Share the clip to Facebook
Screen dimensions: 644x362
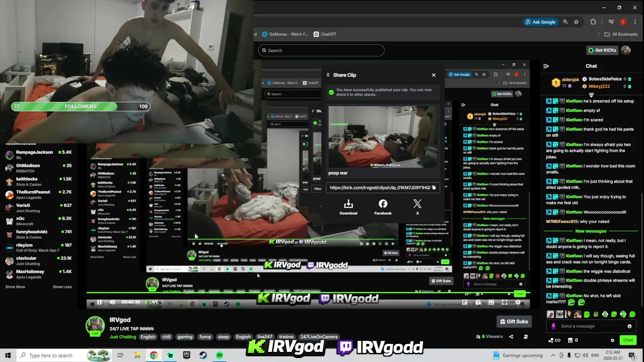tap(383, 207)
